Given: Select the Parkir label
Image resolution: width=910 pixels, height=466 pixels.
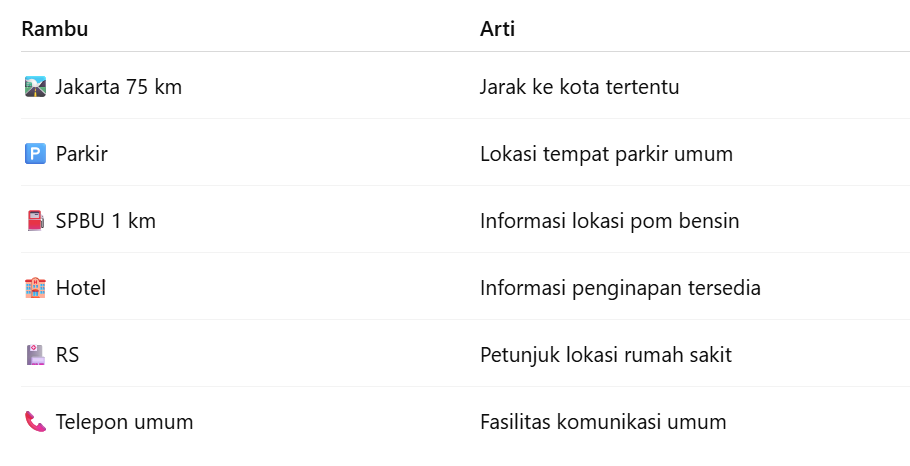Looking at the screenshot, I should 82,154.
